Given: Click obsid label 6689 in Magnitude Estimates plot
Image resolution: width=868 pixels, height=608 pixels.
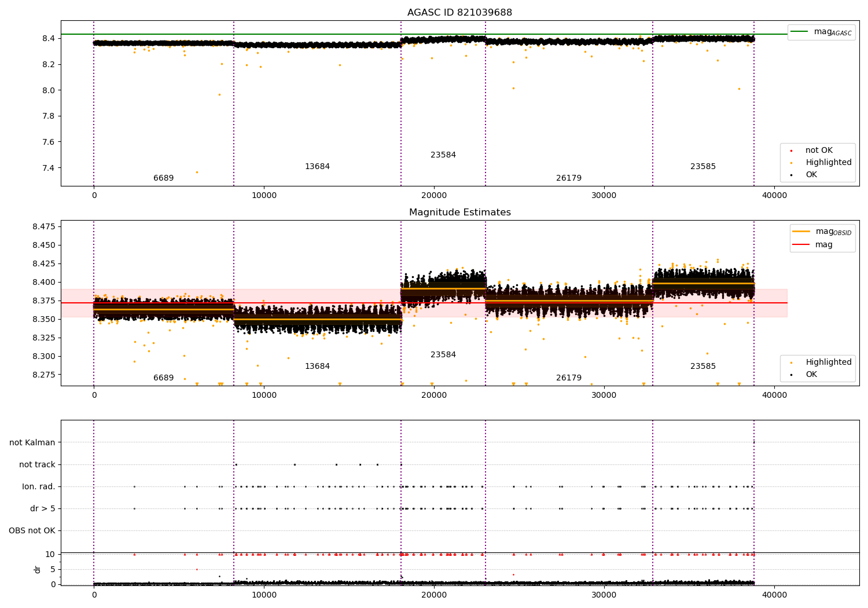Looking at the screenshot, I should tap(163, 378).
